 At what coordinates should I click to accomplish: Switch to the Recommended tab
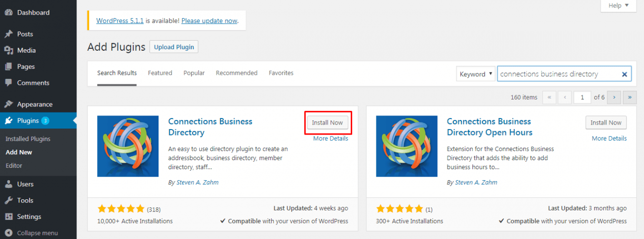click(236, 73)
